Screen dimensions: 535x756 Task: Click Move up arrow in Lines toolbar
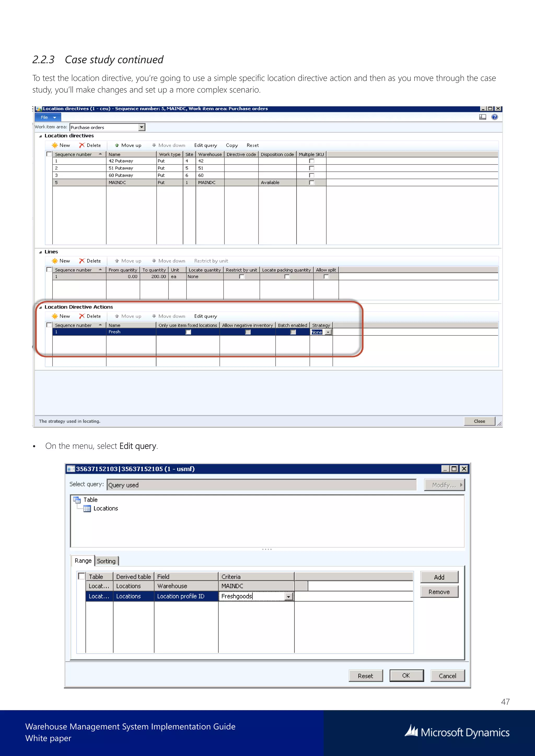tap(117, 261)
